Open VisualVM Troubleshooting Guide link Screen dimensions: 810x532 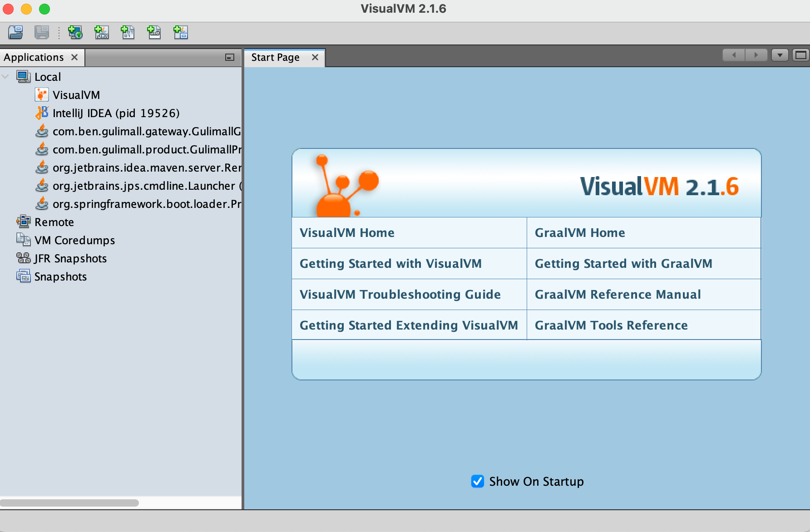(x=400, y=295)
